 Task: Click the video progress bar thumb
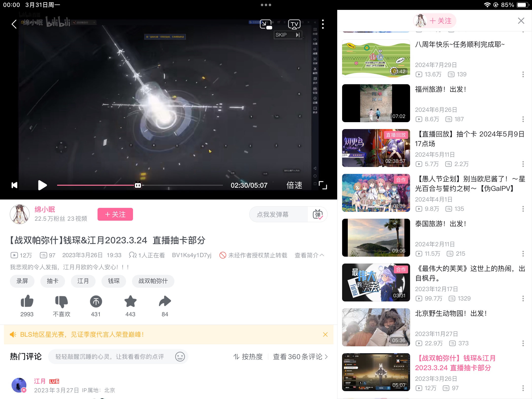tap(138, 185)
